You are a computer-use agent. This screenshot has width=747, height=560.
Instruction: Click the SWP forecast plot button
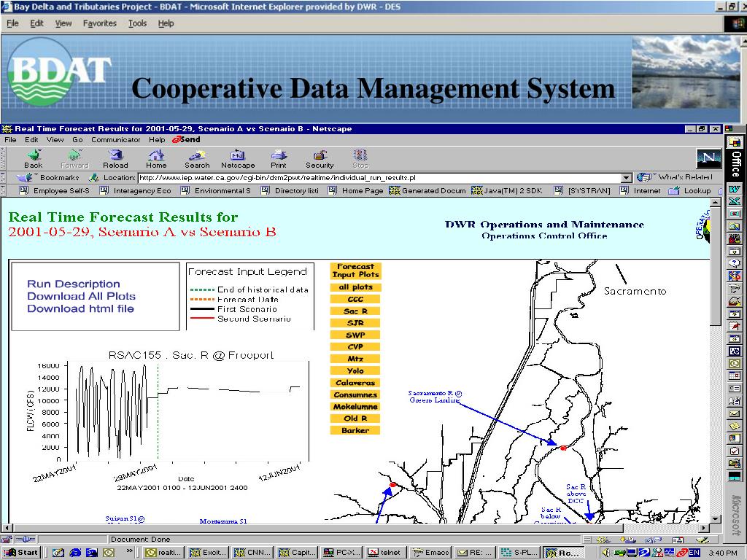point(355,335)
